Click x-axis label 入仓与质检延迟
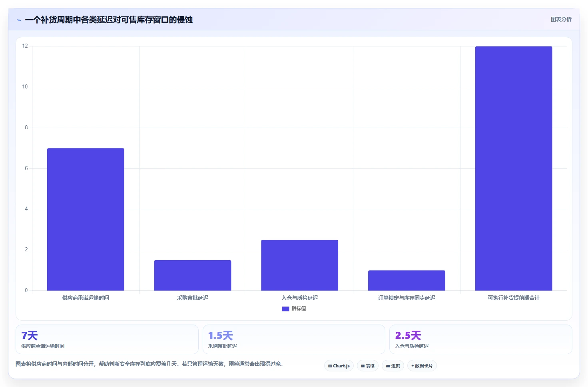The height and width of the screenshot is (387, 588). coord(300,298)
